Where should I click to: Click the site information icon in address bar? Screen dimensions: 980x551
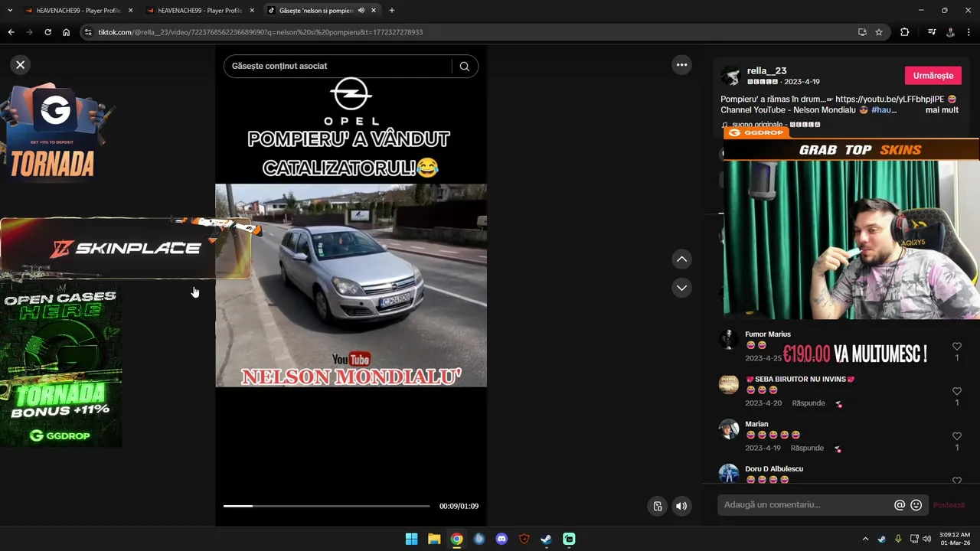click(88, 32)
